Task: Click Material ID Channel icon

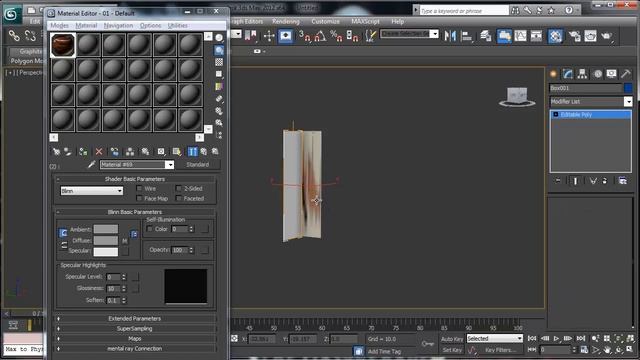Action: coord(161,152)
